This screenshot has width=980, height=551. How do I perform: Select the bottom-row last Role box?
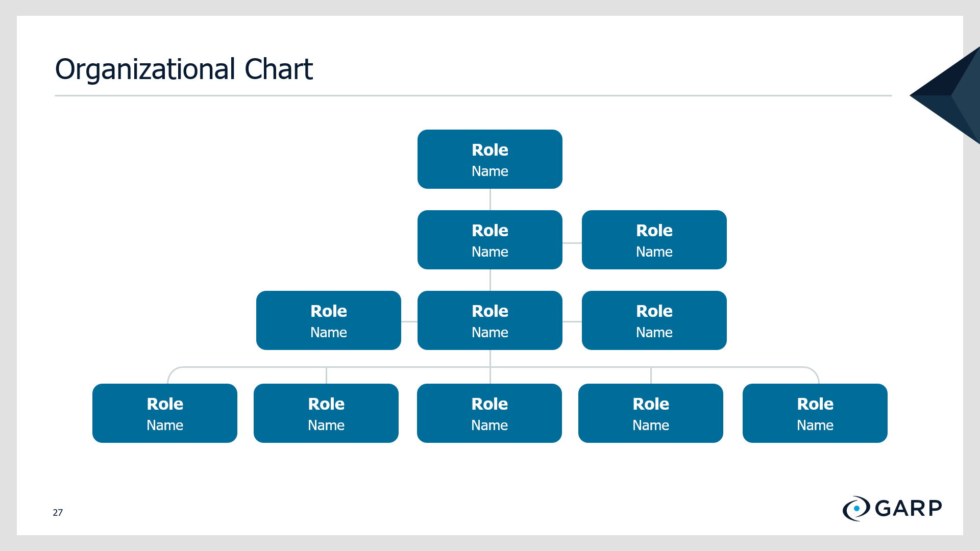(815, 413)
